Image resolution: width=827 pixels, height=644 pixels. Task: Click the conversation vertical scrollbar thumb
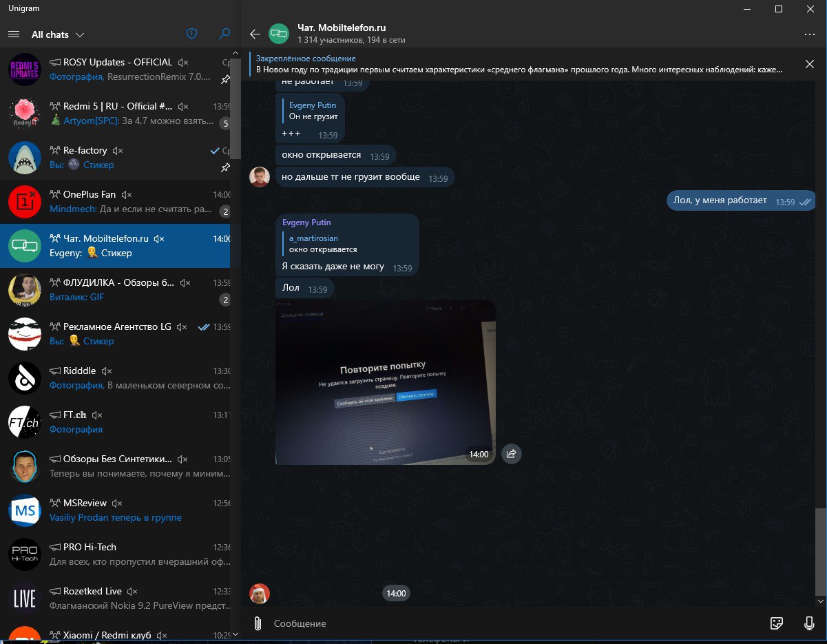(x=819, y=552)
